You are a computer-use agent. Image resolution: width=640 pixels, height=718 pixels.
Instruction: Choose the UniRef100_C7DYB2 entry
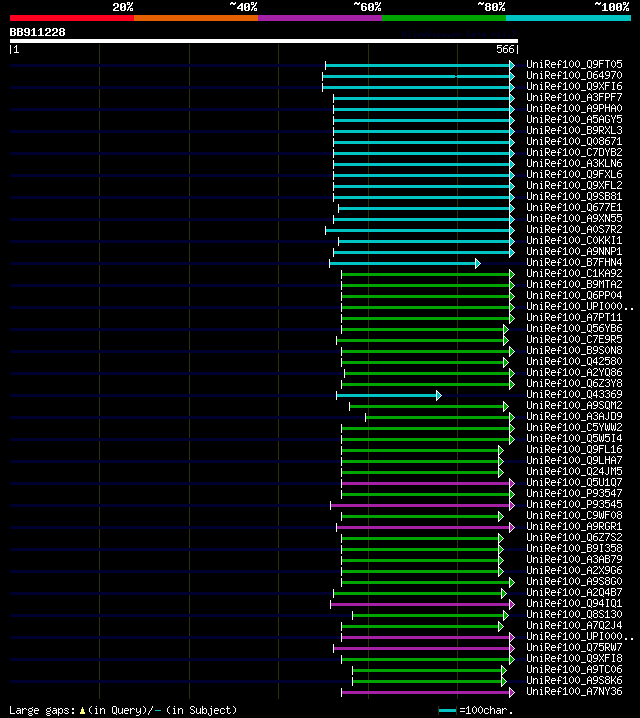click(x=574, y=152)
